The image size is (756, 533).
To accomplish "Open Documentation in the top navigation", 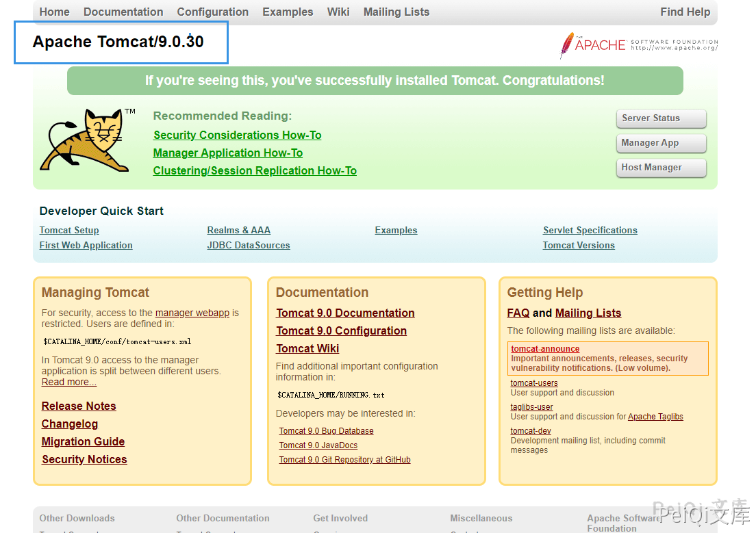I will coord(123,12).
